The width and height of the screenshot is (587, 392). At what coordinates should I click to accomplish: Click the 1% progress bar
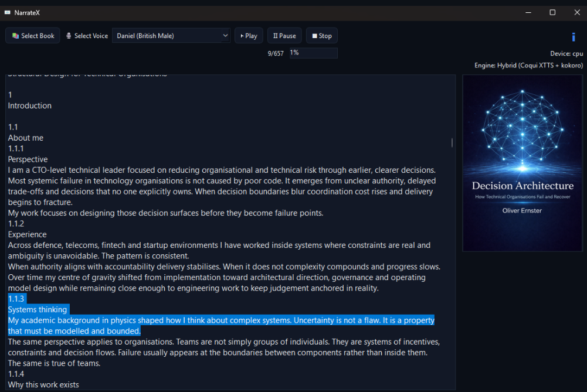313,53
